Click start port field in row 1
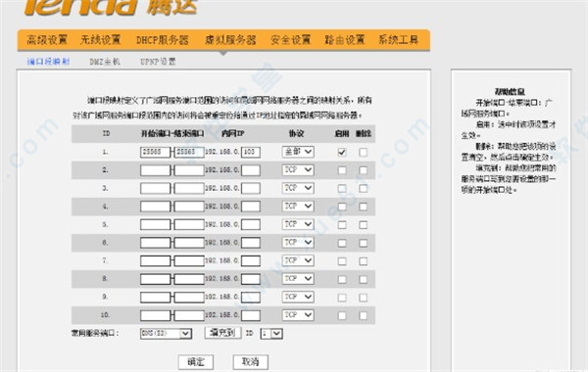The width and height of the screenshot is (588, 372). (x=155, y=152)
